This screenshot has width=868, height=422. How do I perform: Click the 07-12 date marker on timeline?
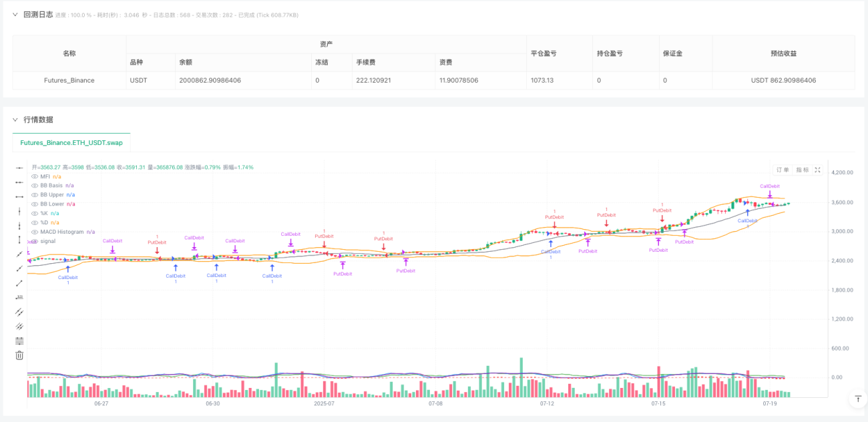(547, 403)
